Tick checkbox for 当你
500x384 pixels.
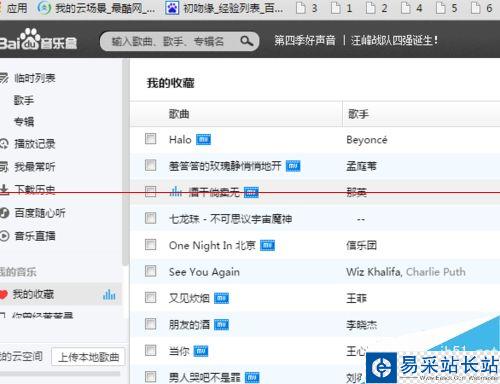pyautogui.click(x=150, y=350)
